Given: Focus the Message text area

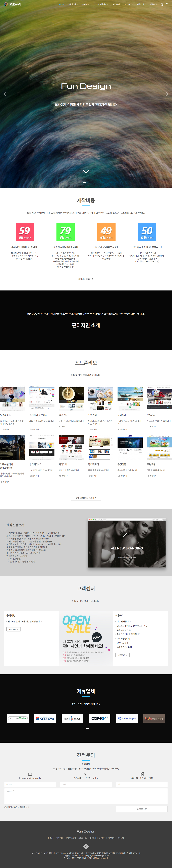Looking at the screenshot, I should [x=86, y=796].
